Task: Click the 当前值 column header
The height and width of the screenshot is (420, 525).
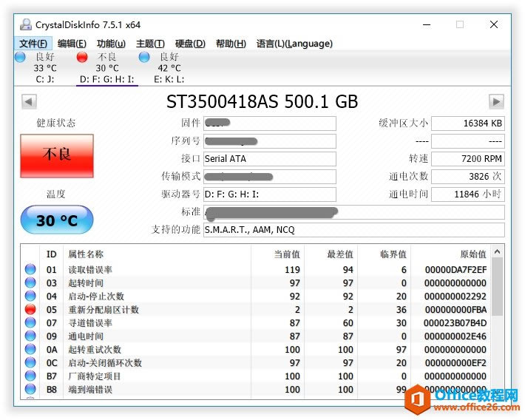Action: (277, 254)
